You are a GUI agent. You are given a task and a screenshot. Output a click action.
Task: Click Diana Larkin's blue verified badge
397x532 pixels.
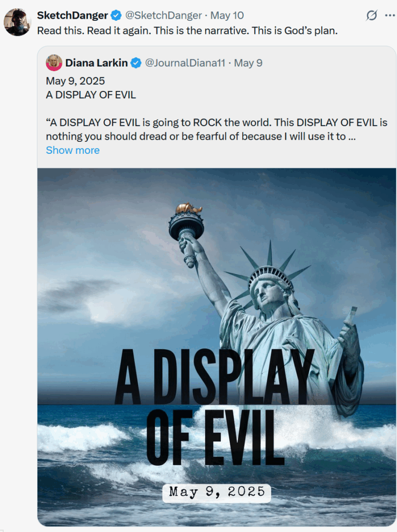[136, 63]
